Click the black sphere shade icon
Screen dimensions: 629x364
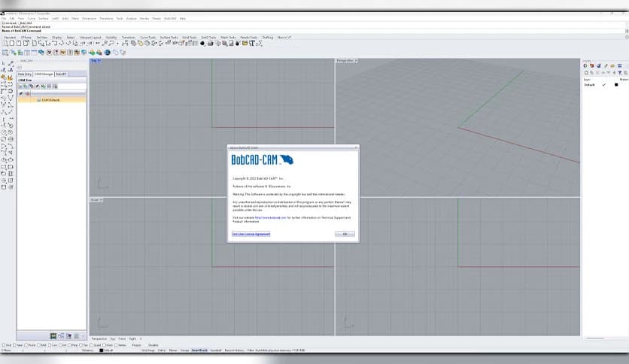202,44
